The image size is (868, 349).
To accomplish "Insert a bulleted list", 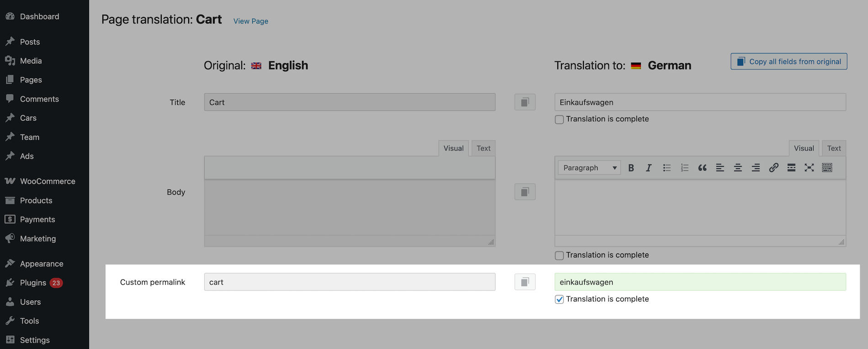I will (667, 168).
